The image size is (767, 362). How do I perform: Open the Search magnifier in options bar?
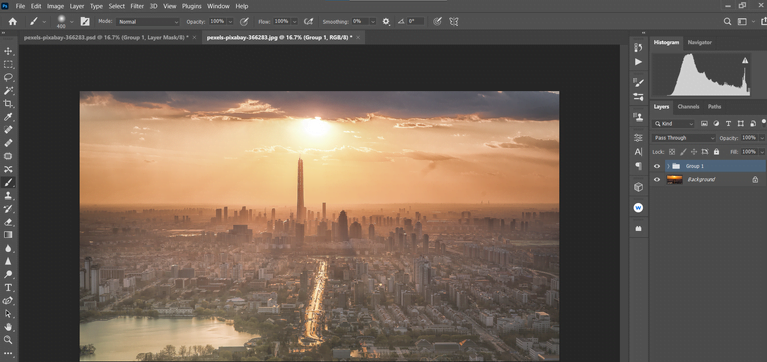click(x=727, y=22)
